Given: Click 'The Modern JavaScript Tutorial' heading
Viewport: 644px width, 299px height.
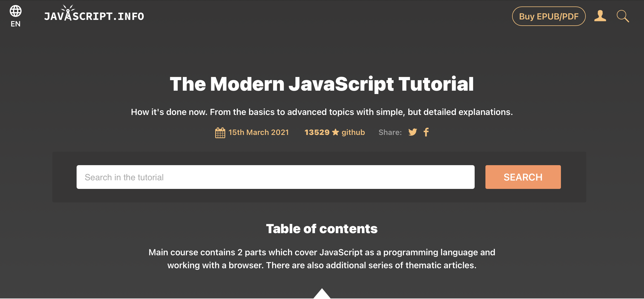Looking at the screenshot, I should [x=322, y=84].
